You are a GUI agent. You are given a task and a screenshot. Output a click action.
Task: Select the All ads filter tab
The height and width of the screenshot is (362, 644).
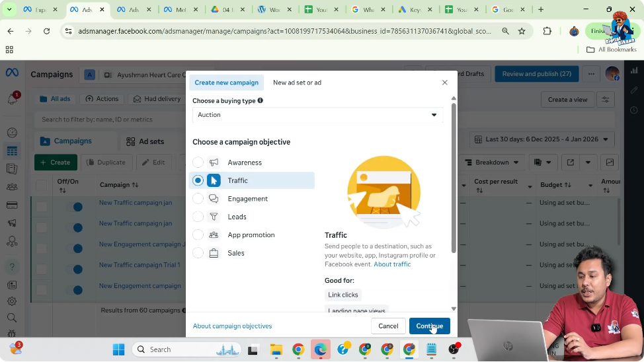[x=55, y=99]
